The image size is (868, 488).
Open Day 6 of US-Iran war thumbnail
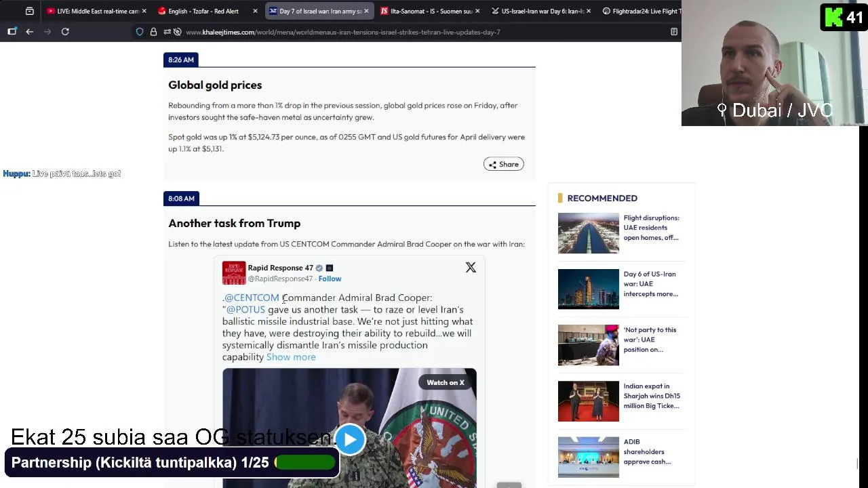(x=588, y=289)
